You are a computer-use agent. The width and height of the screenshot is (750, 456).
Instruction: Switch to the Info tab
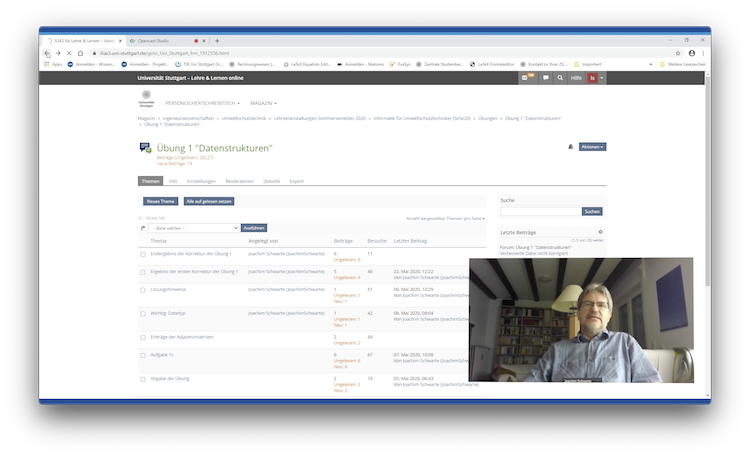tap(173, 181)
